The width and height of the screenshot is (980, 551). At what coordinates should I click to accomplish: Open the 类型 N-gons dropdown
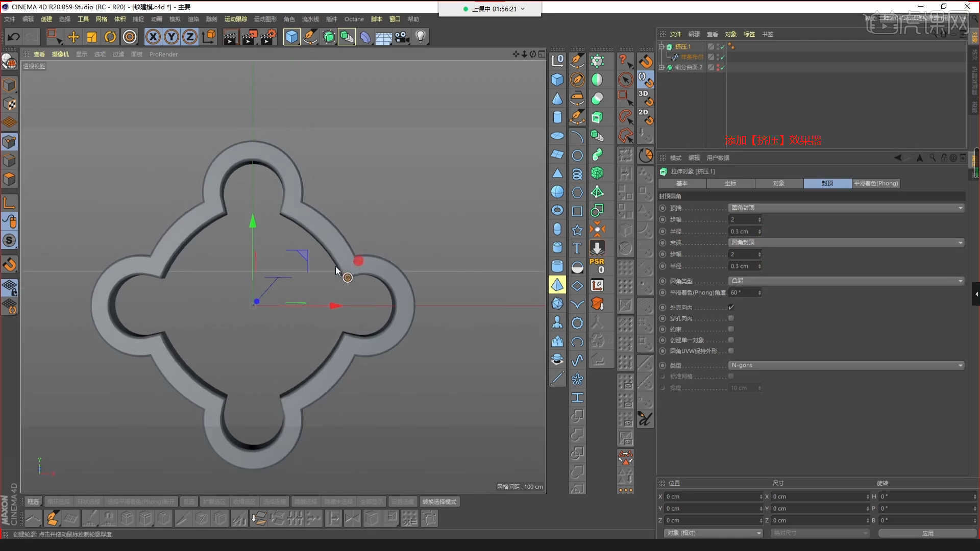click(x=846, y=365)
